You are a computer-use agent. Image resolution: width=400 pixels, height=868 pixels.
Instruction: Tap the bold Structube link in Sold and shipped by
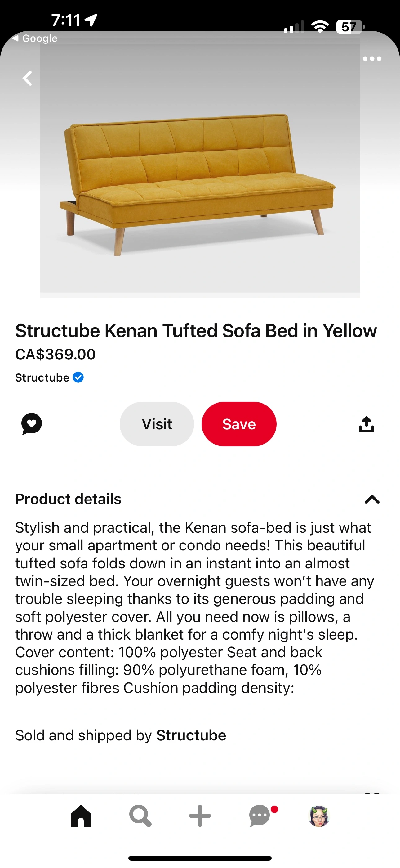point(191,735)
